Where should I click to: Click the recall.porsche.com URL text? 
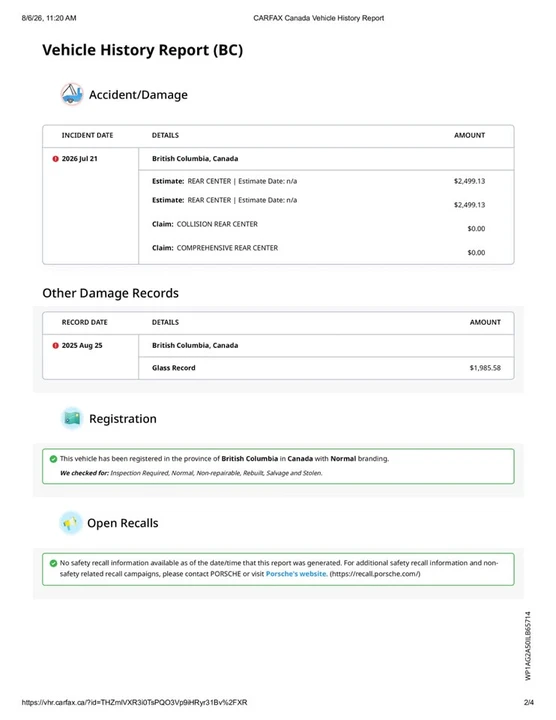coord(375,574)
